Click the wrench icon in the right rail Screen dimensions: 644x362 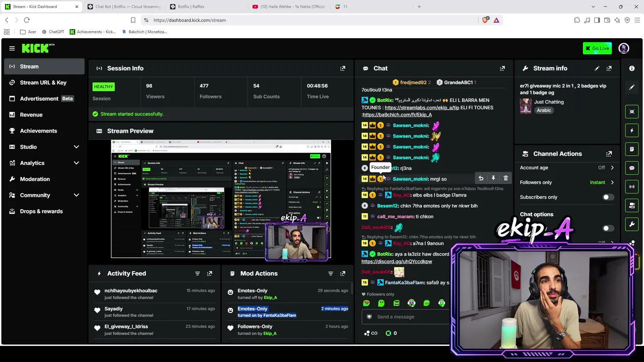pos(632,224)
